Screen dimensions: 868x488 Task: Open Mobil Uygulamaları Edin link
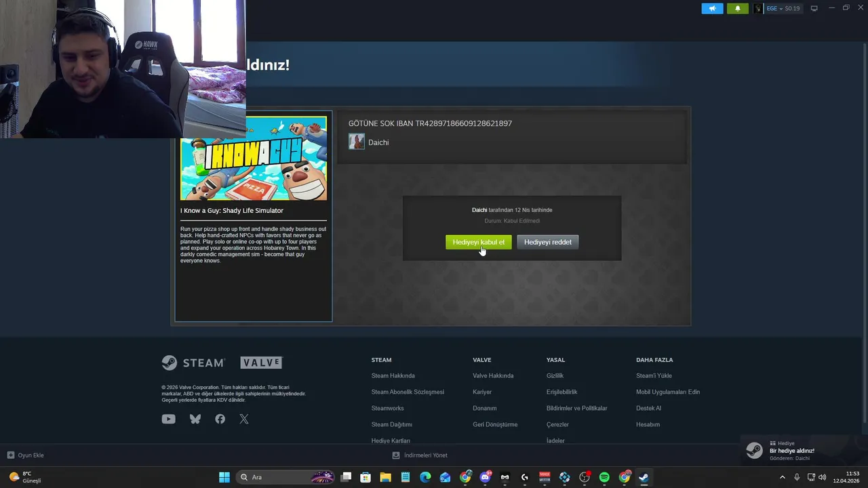668,392
